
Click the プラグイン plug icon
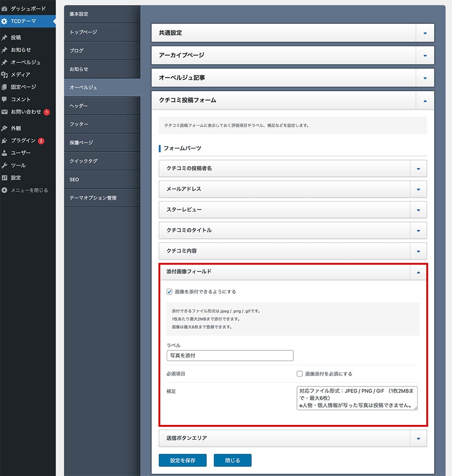click(x=5, y=141)
